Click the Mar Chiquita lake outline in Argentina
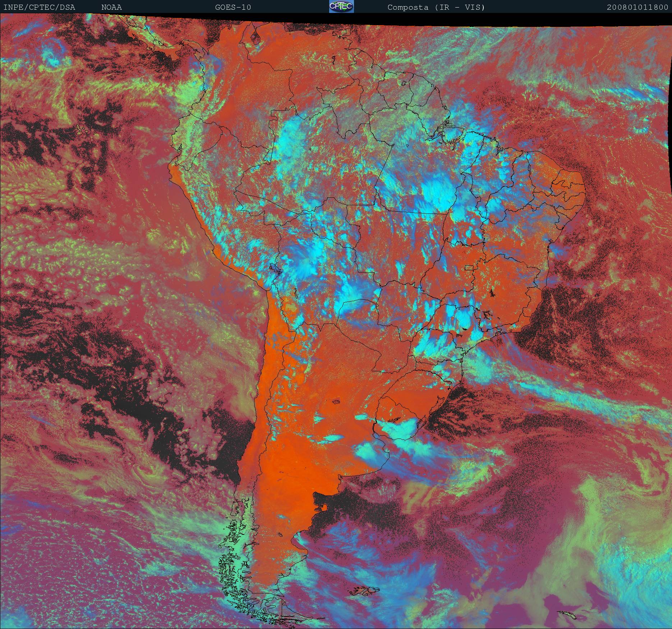This screenshot has width=672, height=629. click(x=336, y=402)
